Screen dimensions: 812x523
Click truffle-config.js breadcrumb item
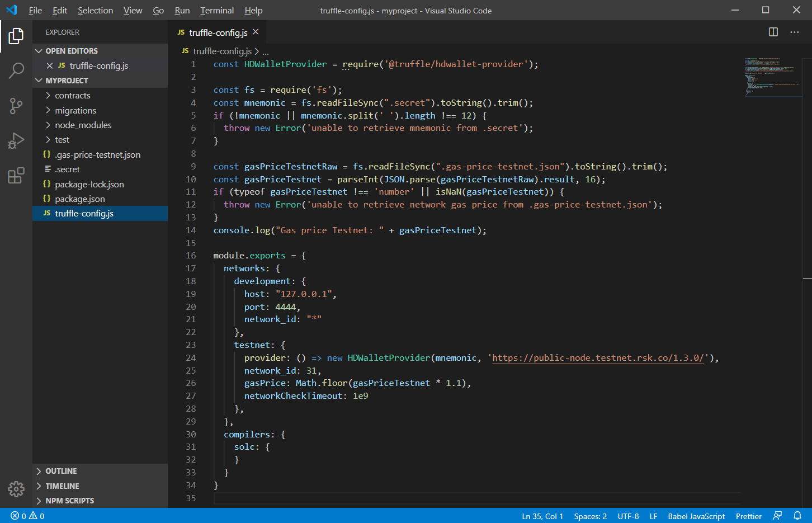click(x=223, y=51)
